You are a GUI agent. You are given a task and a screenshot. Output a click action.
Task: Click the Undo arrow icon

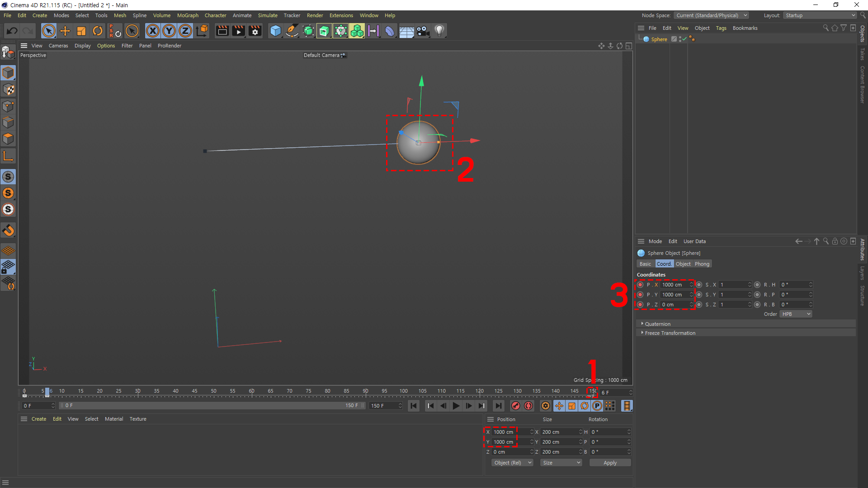(x=12, y=31)
